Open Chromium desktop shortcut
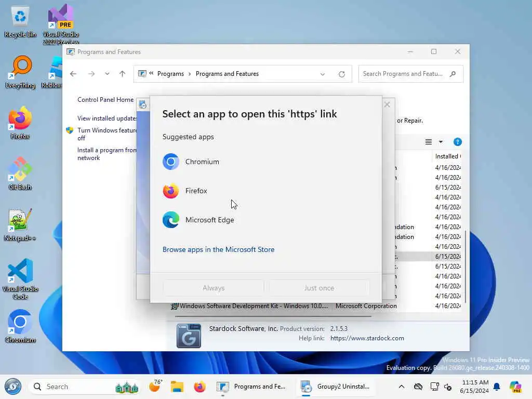Screen dimensions: 532x399 click(20, 326)
